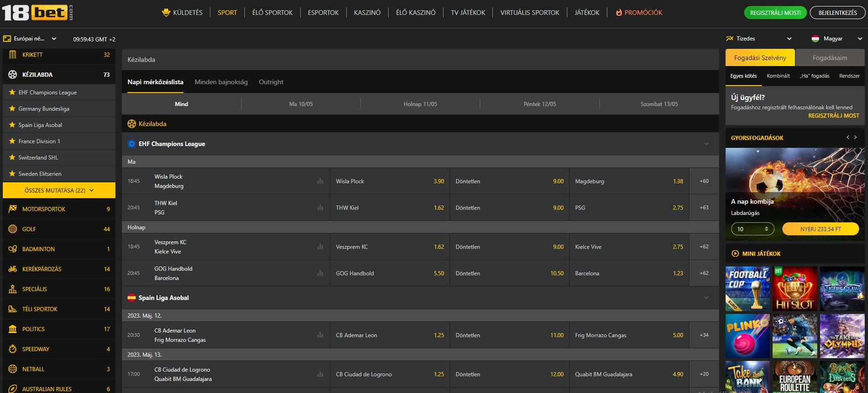Click the Kézilabda ball icon in sidebar
The height and width of the screenshot is (393, 868).
(x=13, y=74)
